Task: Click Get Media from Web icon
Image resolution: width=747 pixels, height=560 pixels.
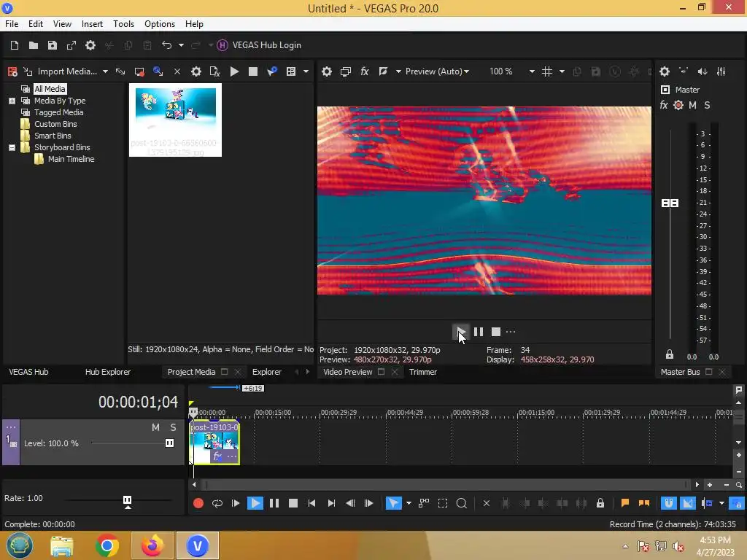Action: [x=158, y=71]
